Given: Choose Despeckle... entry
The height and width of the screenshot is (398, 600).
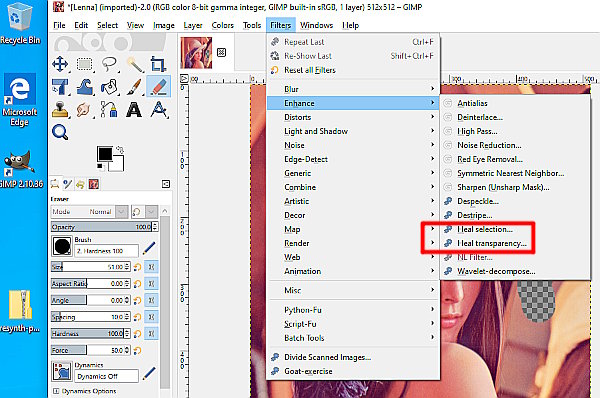Looking at the screenshot, I should [x=514, y=201].
